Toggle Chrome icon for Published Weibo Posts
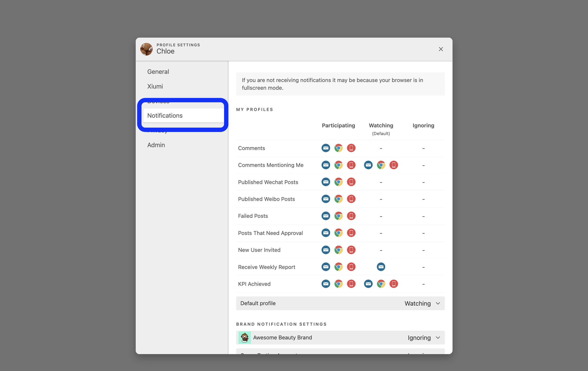This screenshot has height=371, width=588. coord(339,199)
